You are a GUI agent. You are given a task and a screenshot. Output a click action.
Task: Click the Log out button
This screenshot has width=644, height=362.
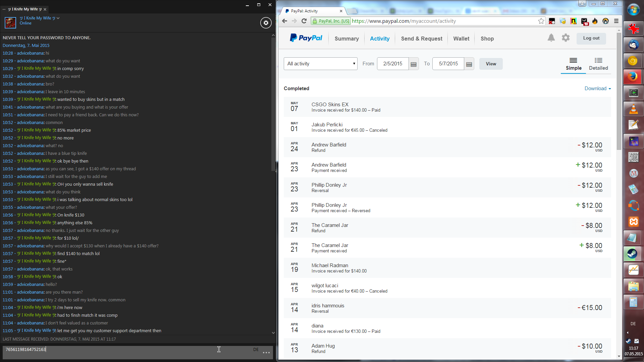[x=591, y=38]
